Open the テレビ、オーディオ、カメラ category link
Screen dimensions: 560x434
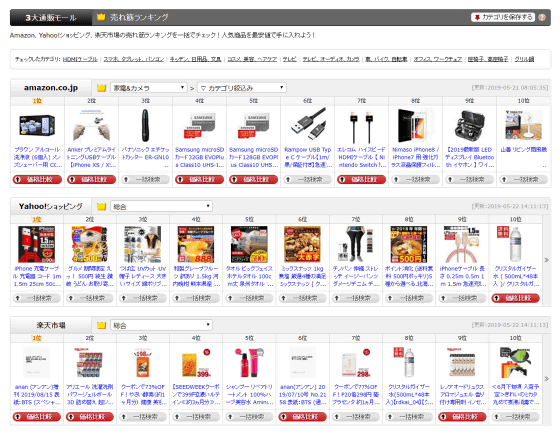click(x=331, y=59)
